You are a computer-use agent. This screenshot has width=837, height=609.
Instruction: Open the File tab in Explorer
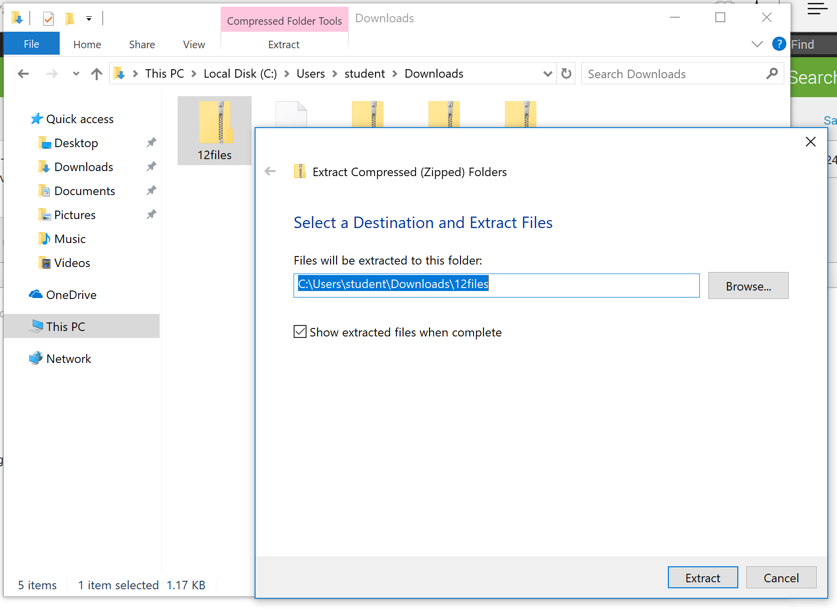(31, 44)
